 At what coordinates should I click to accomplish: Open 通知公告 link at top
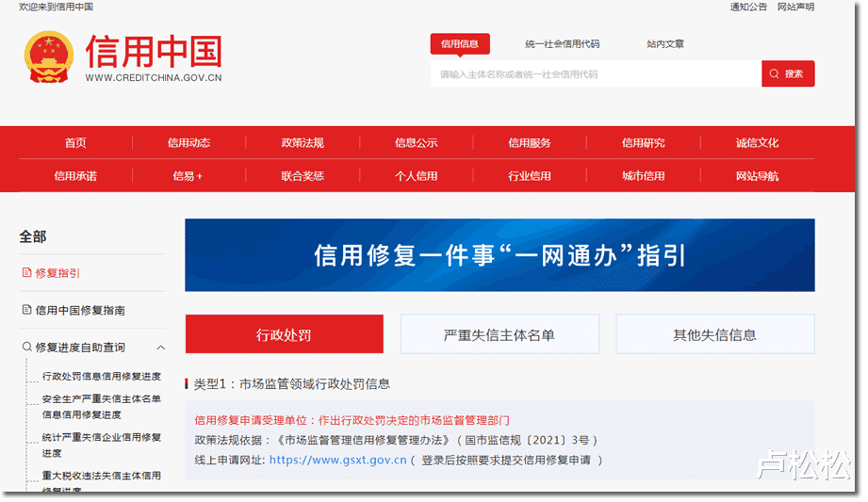(748, 8)
